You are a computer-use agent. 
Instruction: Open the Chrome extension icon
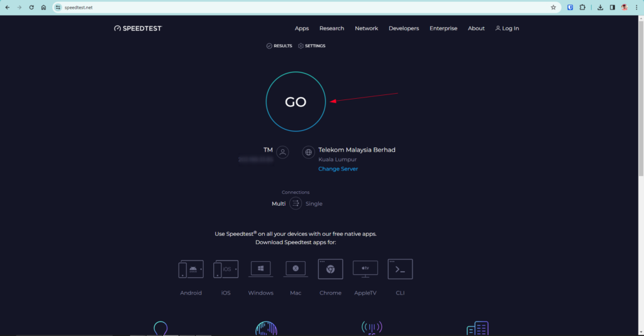(330, 269)
